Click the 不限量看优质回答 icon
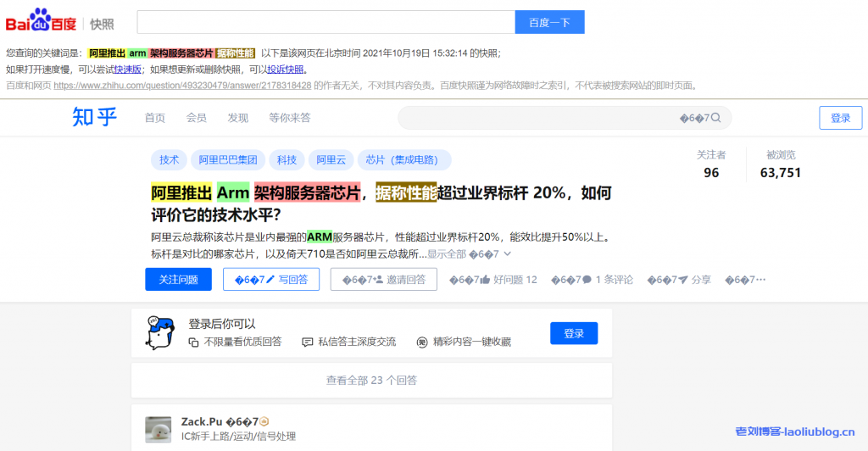Image resolution: width=868 pixels, height=451 pixels. pos(193,342)
